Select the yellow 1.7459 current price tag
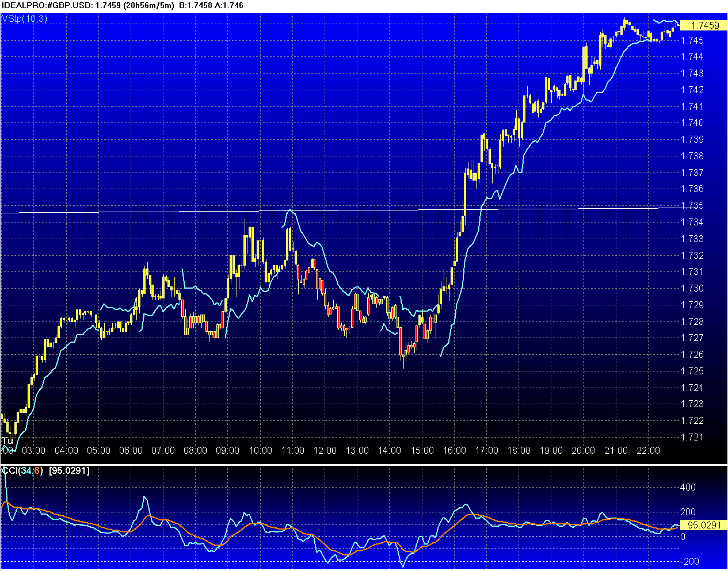This screenshot has height=571, width=728. (x=704, y=25)
